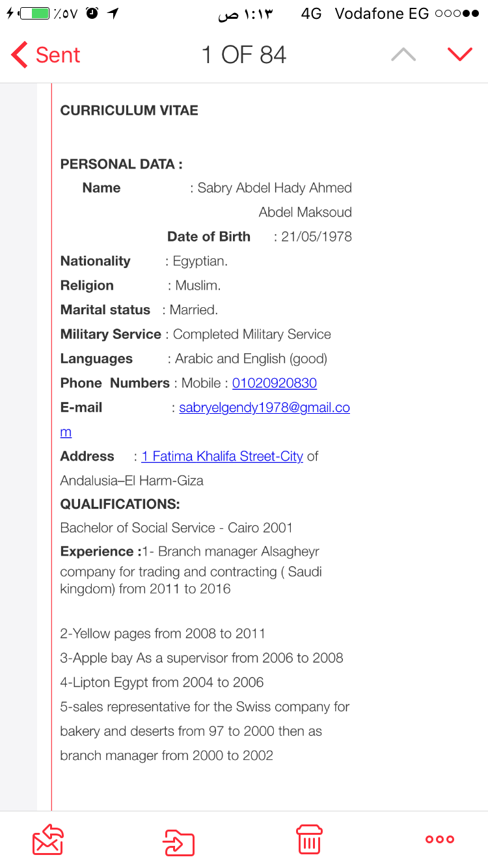Image resolution: width=488 pixels, height=868 pixels.
Task: Tap the battery indicator in status bar
Action: point(33,14)
